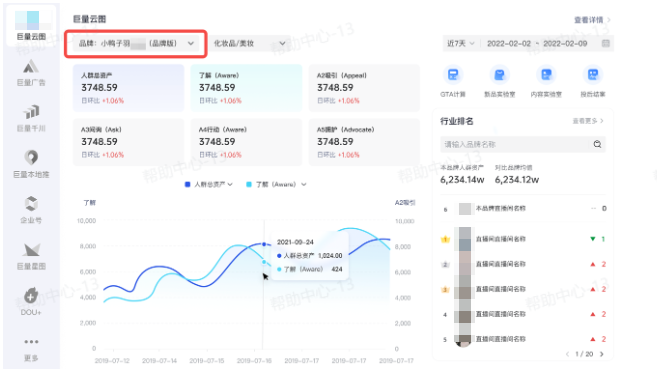Click the blue 人群总资产 data point on the chart
The height and width of the screenshot is (372, 657).
coord(264,244)
